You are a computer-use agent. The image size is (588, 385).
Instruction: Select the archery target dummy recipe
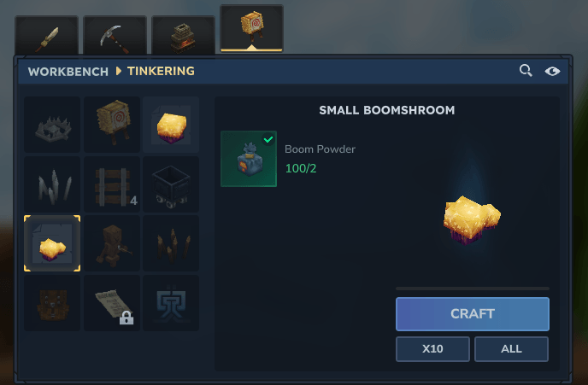coord(112,125)
